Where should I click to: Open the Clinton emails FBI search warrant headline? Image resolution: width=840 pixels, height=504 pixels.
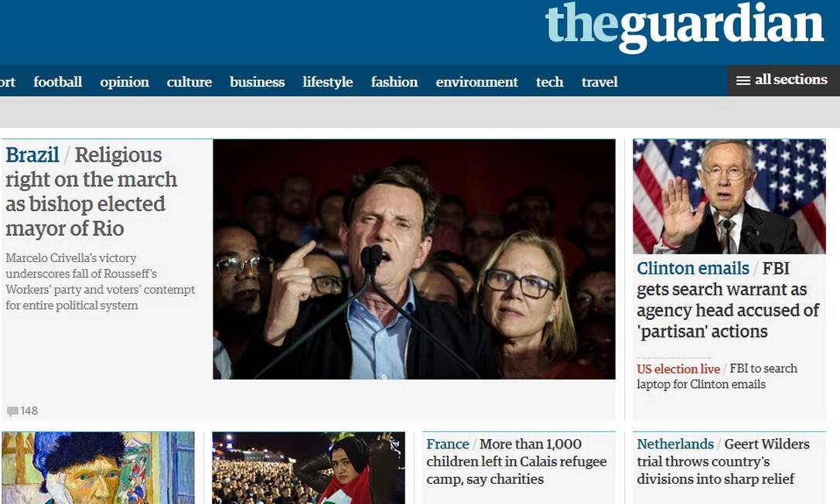tap(728, 299)
